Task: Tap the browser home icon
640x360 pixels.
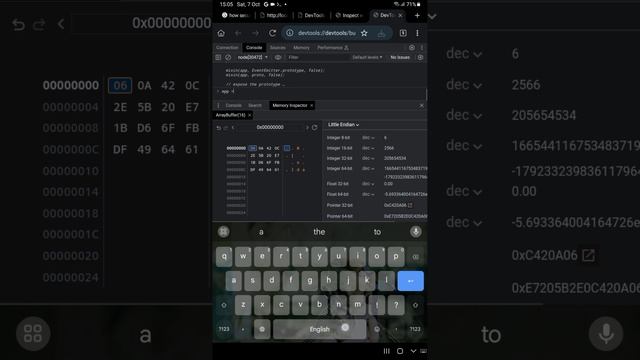Action: 221,33
